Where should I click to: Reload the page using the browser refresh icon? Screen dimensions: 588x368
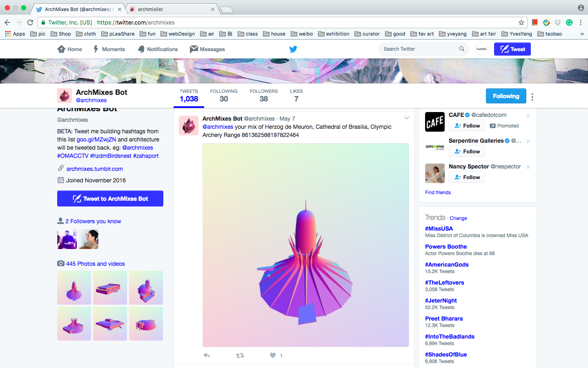[30, 22]
